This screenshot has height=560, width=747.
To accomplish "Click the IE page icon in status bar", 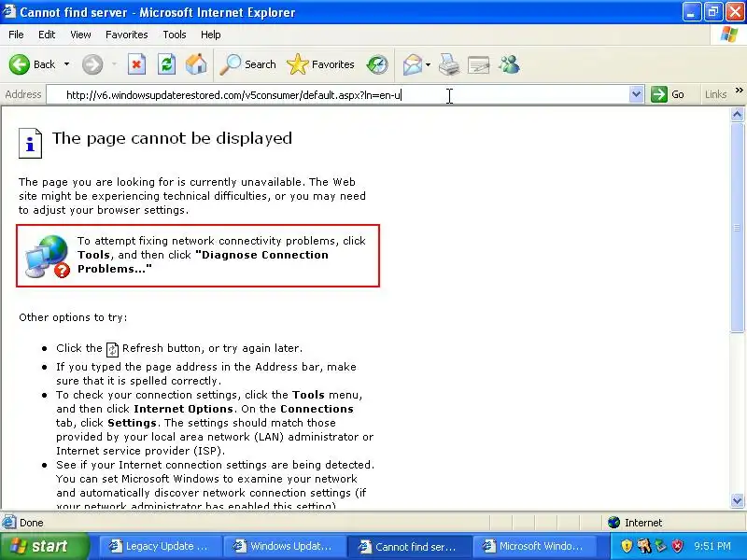I will click(8, 523).
